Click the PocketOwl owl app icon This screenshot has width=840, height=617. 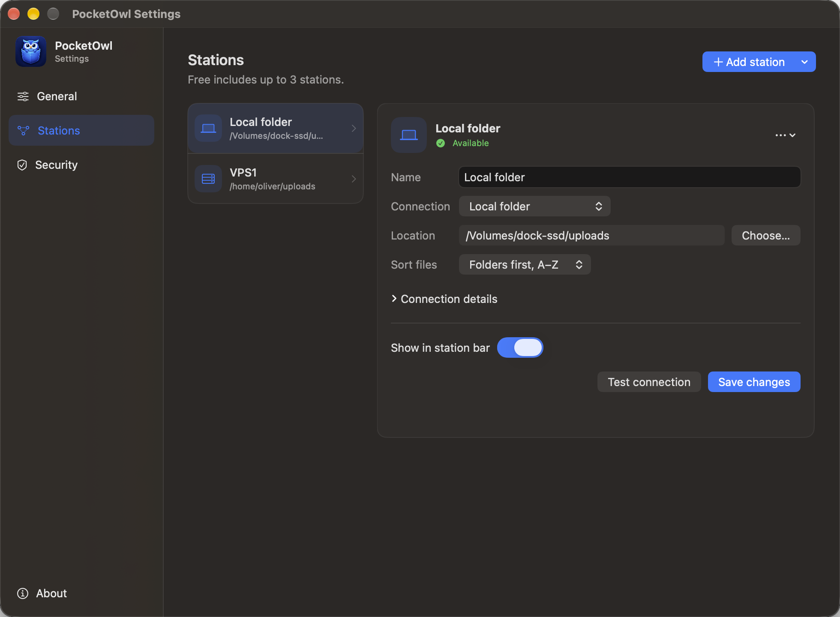click(x=31, y=51)
